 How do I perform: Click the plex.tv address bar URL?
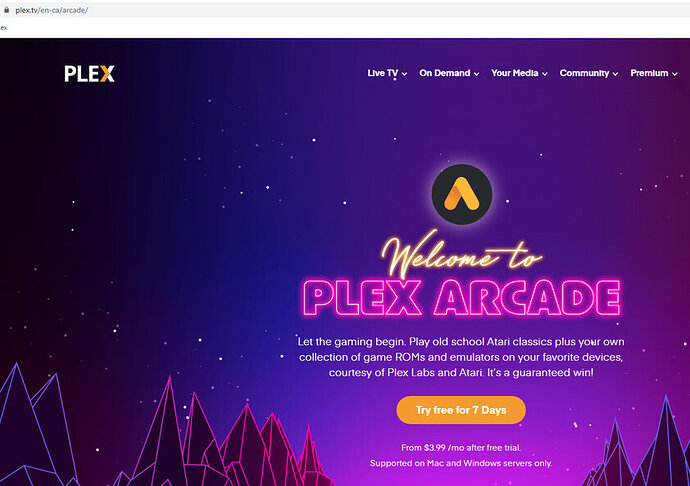pyautogui.click(x=51, y=10)
